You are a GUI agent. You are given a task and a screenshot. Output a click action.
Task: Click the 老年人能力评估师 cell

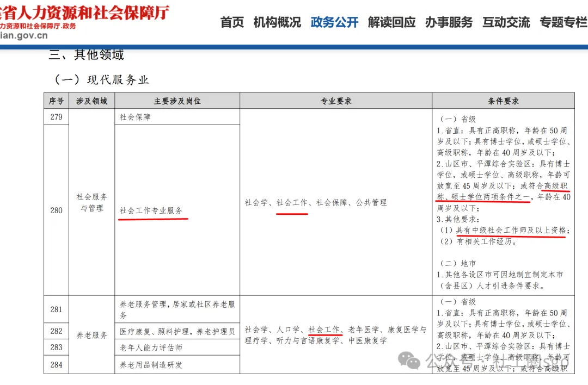click(177, 347)
